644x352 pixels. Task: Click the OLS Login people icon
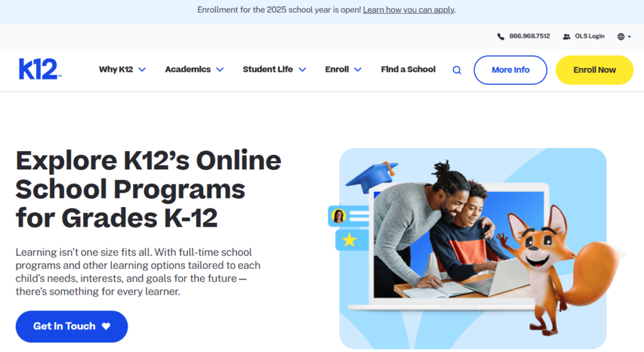coord(567,37)
